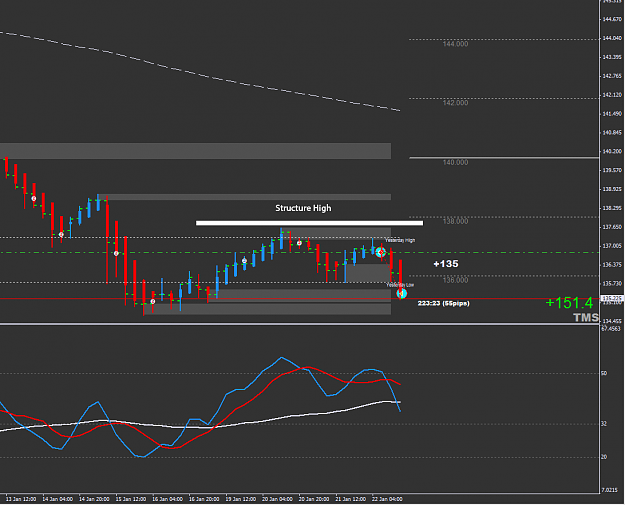The width and height of the screenshot is (625, 505).
Task: Click the Structure High label
Action: coord(303,208)
